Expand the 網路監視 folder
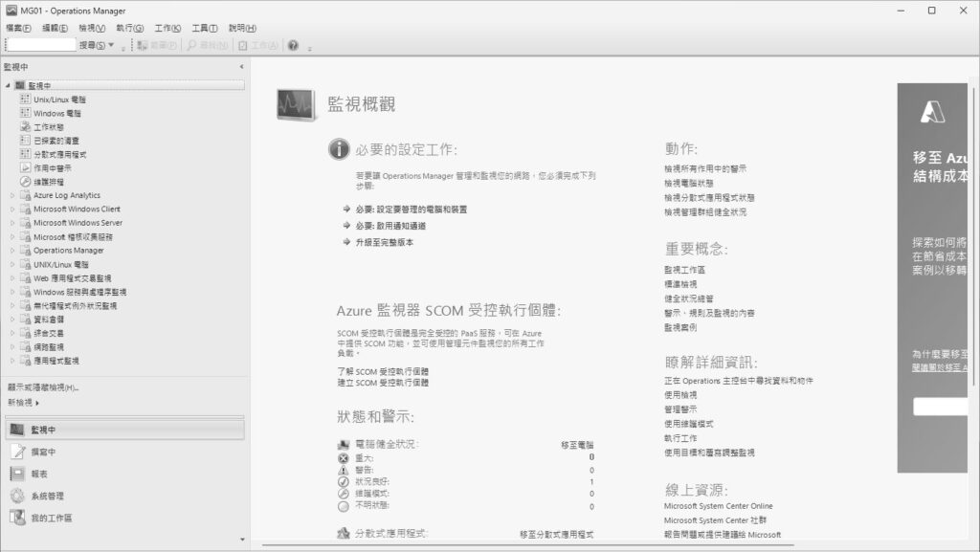Image resolution: width=980 pixels, height=552 pixels. tap(11, 346)
